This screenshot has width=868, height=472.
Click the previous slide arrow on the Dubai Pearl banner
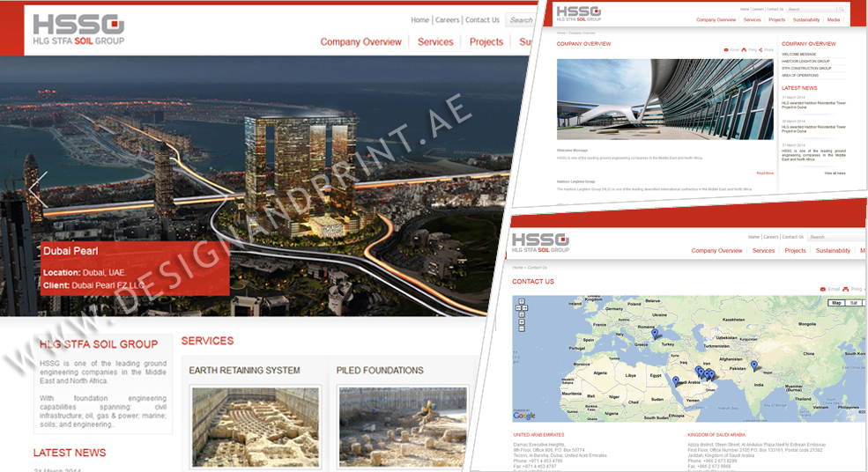click(x=37, y=189)
